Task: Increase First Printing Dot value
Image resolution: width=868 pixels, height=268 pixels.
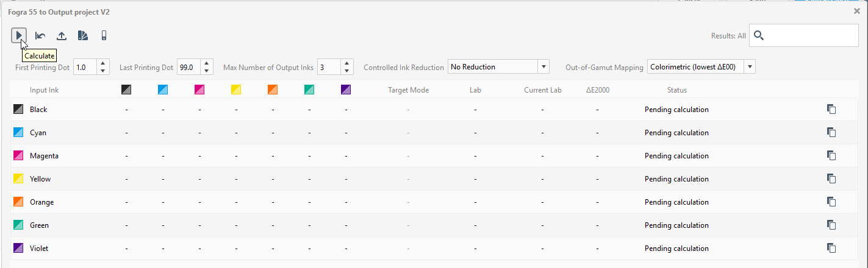Action: [103, 63]
